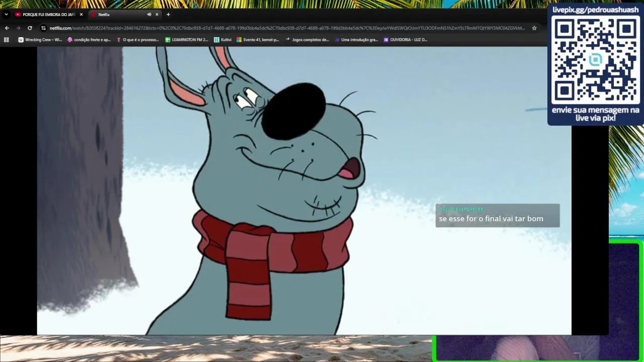
Task: Open the condição fmrte bookmark
Action: (x=89, y=40)
